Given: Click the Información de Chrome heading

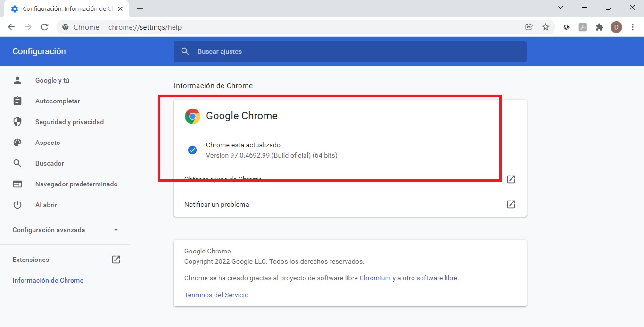Looking at the screenshot, I should 213,86.
